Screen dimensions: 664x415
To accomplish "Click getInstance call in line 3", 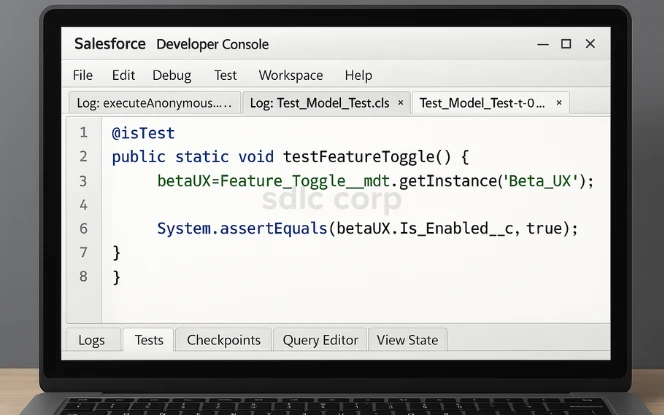I will 447,181.
